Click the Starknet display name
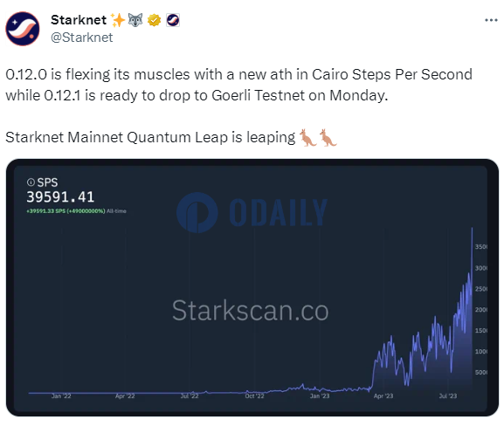The height and width of the screenshot is (426, 504). click(79, 20)
